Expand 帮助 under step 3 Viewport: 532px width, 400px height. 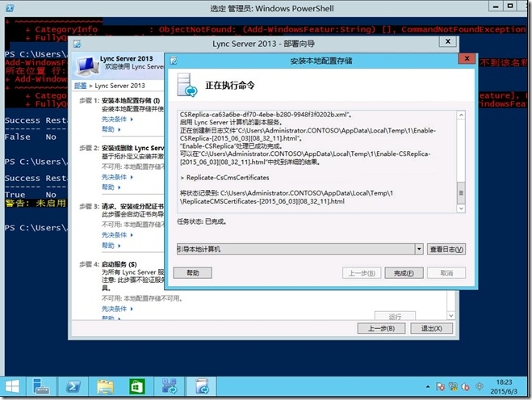[111, 245]
